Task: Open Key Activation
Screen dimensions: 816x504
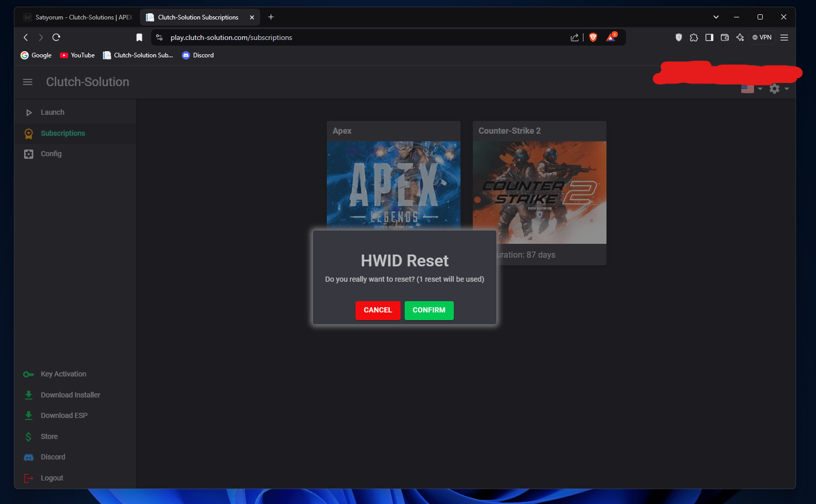Action: click(75, 374)
